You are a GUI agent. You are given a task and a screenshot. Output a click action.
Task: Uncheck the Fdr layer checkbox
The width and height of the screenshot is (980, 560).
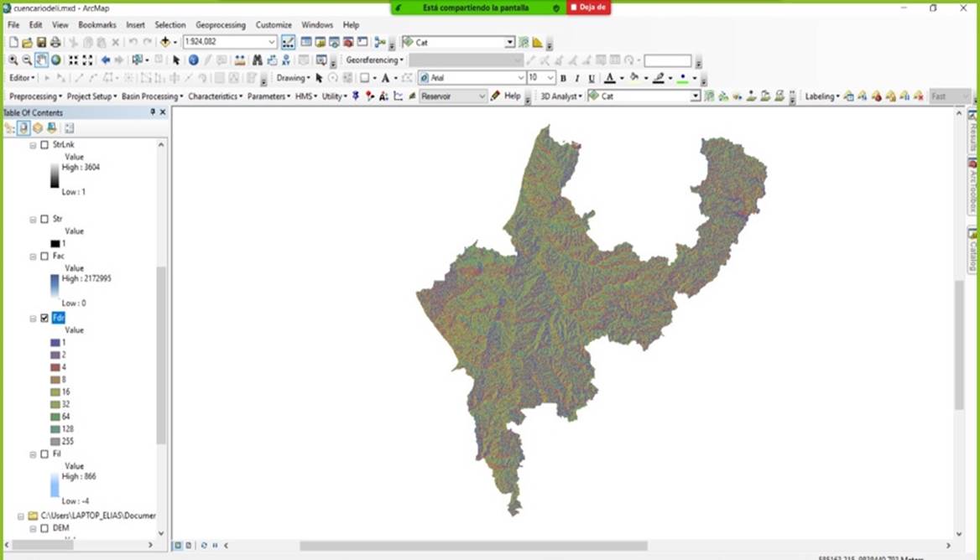point(44,319)
